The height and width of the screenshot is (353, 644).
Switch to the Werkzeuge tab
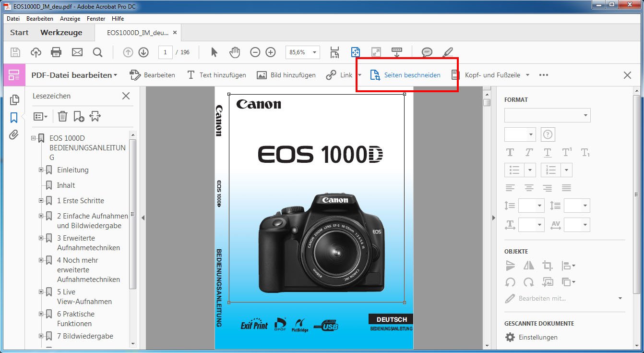[61, 33]
